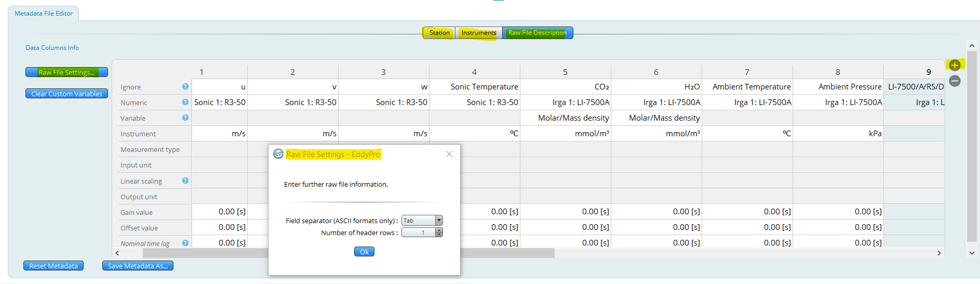
Task: Open help icon next to Variable
Action: tap(185, 118)
